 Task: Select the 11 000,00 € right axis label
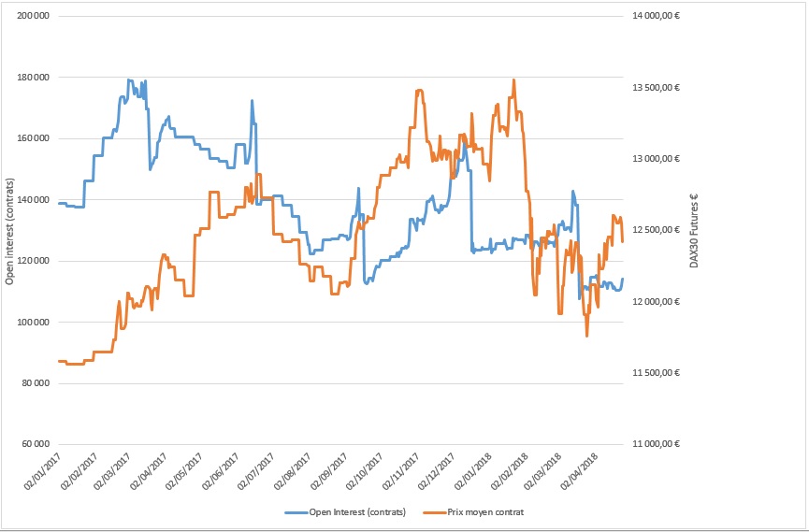(657, 445)
